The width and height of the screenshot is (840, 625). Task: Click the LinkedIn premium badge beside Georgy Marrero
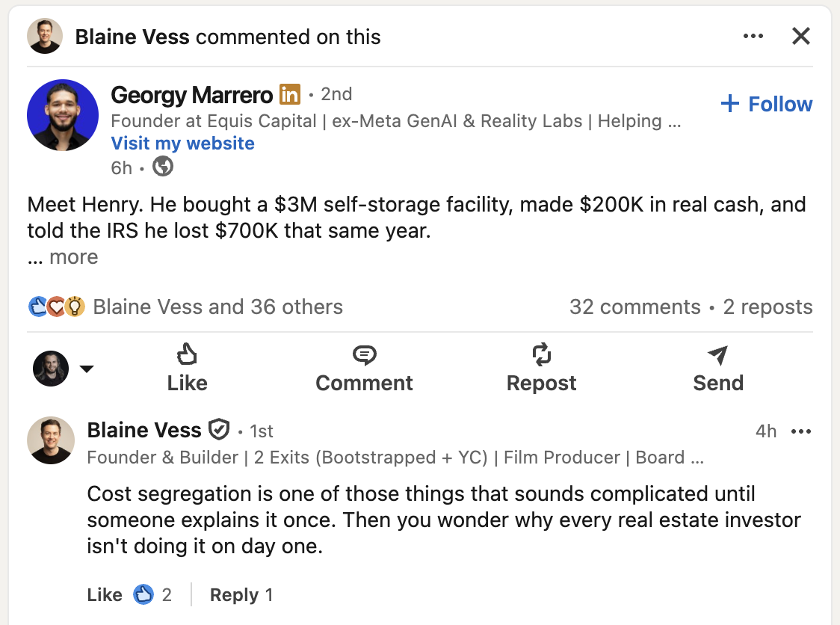(x=290, y=95)
